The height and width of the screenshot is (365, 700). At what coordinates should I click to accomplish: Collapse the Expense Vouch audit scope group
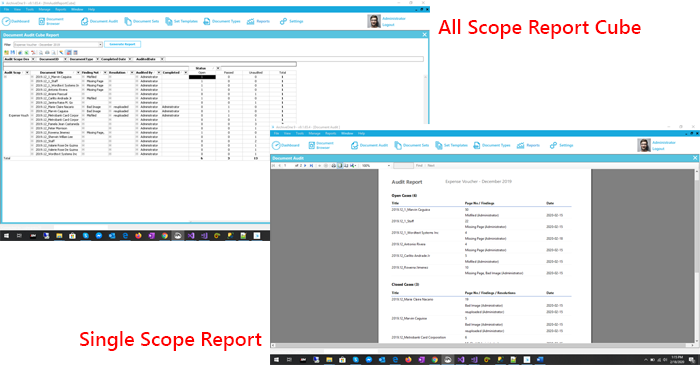[x=5, y=77]
